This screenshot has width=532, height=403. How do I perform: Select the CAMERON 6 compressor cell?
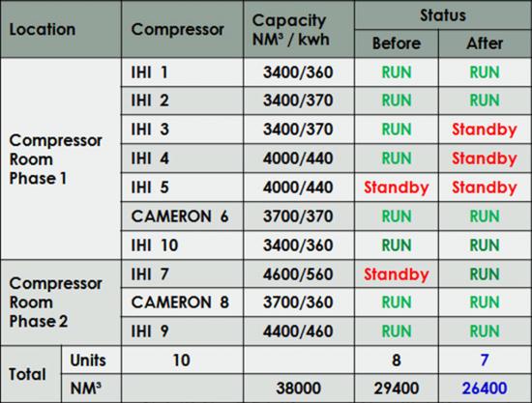click(x=182, y=216)
